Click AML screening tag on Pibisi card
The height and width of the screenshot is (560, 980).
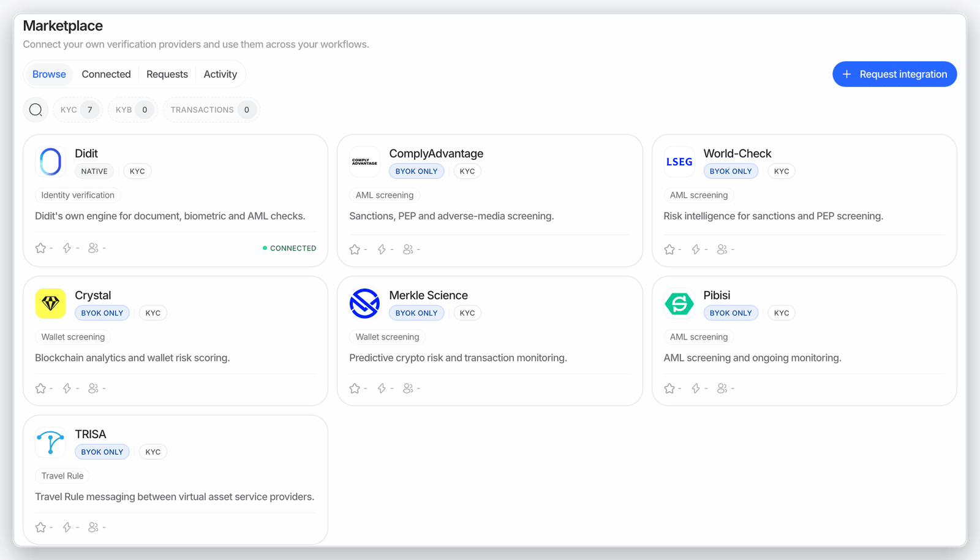[699, 337]
